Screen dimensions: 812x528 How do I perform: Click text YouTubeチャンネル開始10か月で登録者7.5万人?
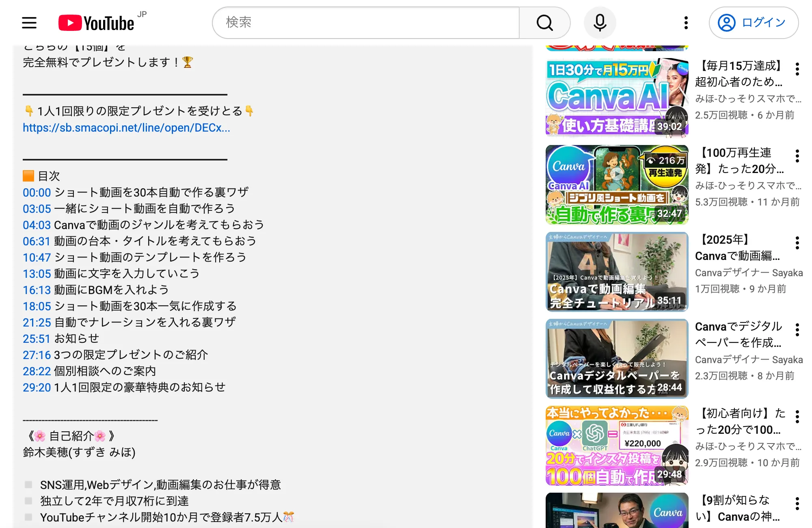click(x=161, y=517)
